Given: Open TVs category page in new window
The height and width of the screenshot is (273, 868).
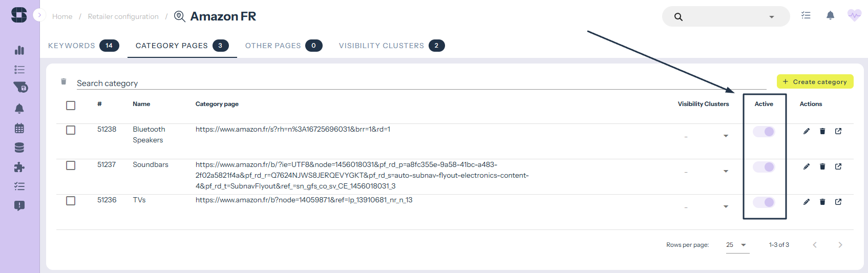Looking at the screenshot, I should [x=838, y=202].
